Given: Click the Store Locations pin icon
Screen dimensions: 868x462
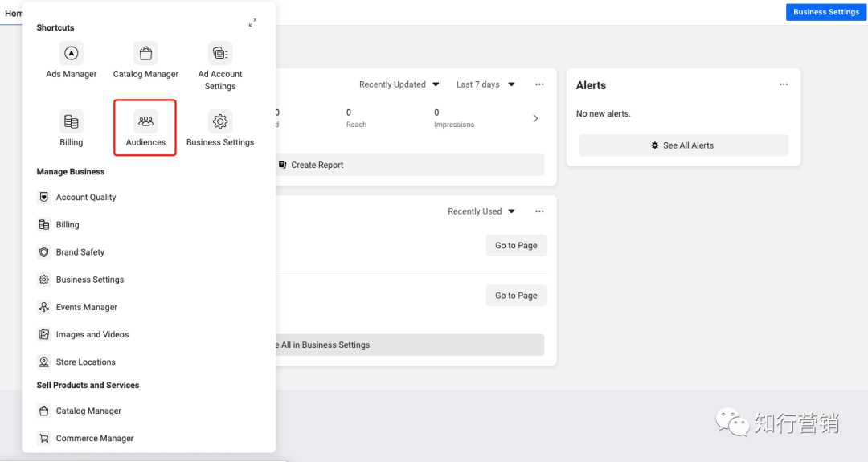Looking at the screenshot, I should point(43,362).
